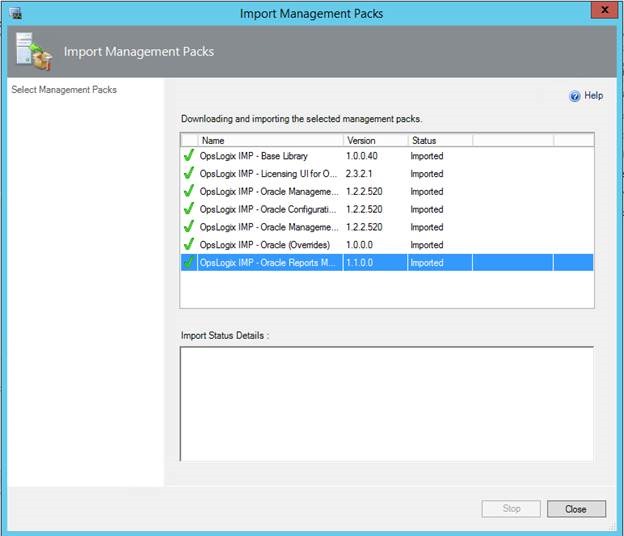
Task: Select the Select Management Packs wizard step
Action: coord(64,90)
